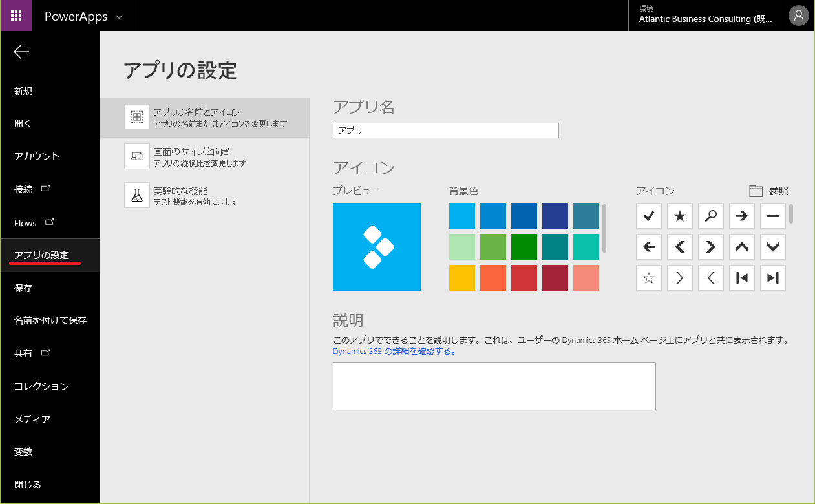815x504 pixels.
Task: Select the bold left chevron icon
Action: pyautogui.click(x=680, y=247)
